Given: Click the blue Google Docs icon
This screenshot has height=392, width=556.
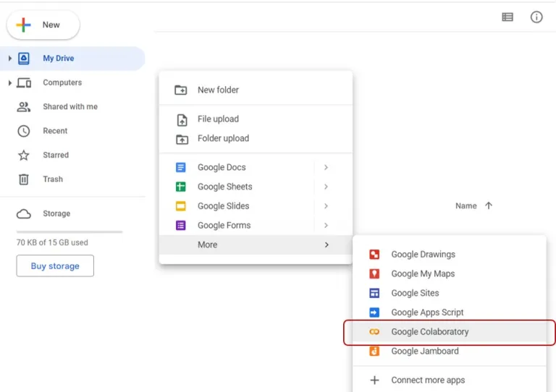Looking at the screenshot, I should click(181, 167).
